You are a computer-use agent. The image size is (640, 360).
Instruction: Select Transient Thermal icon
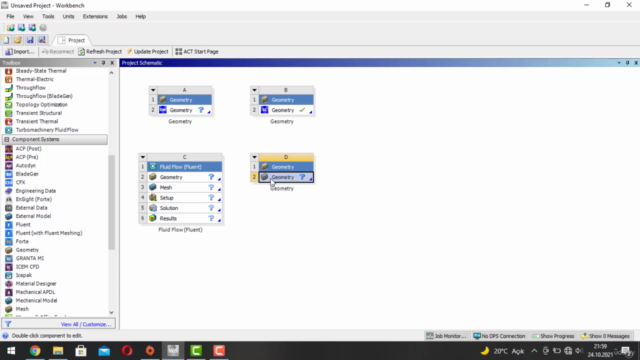pos(9,122)
